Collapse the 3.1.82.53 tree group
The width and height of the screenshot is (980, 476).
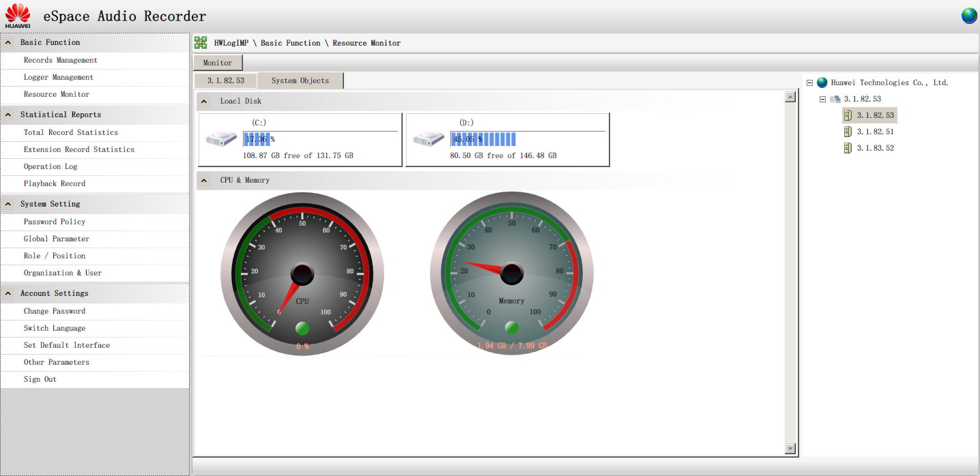click(822, 99)
